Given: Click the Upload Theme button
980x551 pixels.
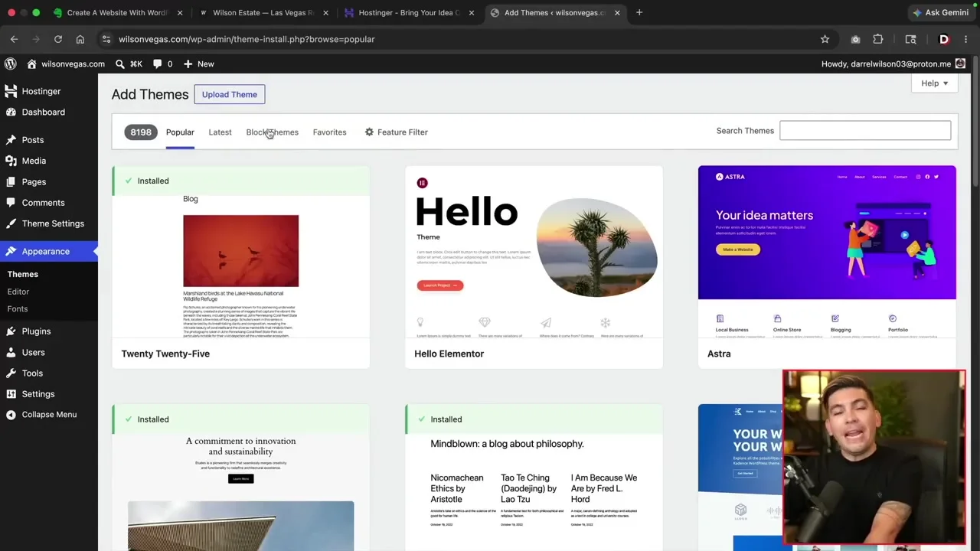Looking at the screenshot, I should click(230, 94).
